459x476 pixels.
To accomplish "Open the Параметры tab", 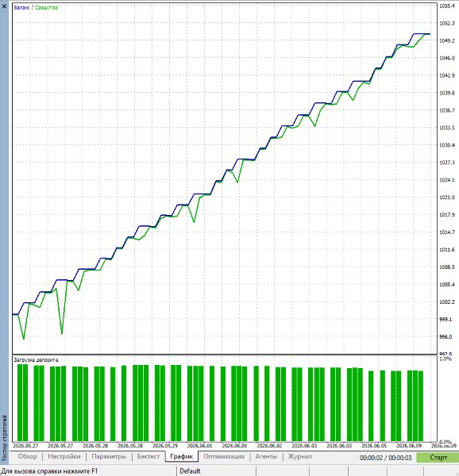I will coord(109,456).
